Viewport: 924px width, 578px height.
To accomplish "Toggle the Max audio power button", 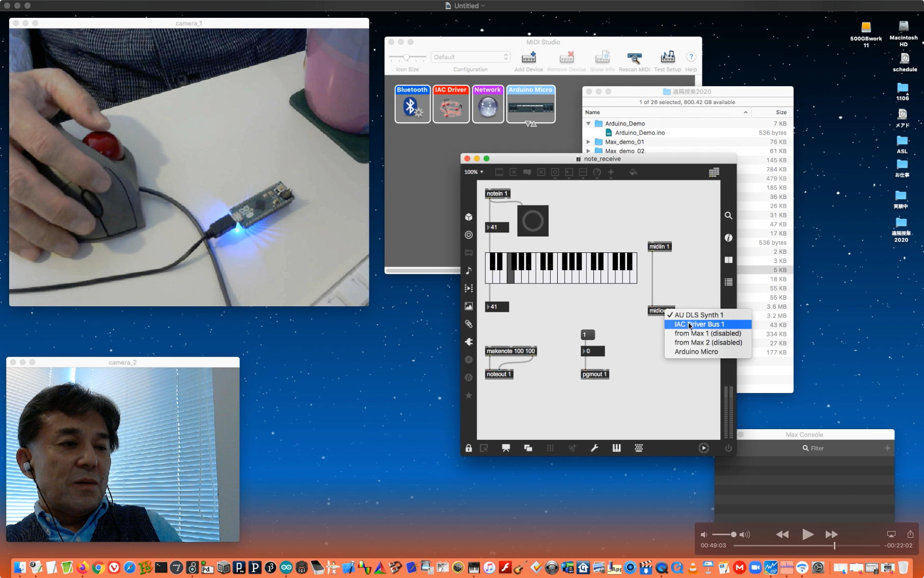I will 728,448.
